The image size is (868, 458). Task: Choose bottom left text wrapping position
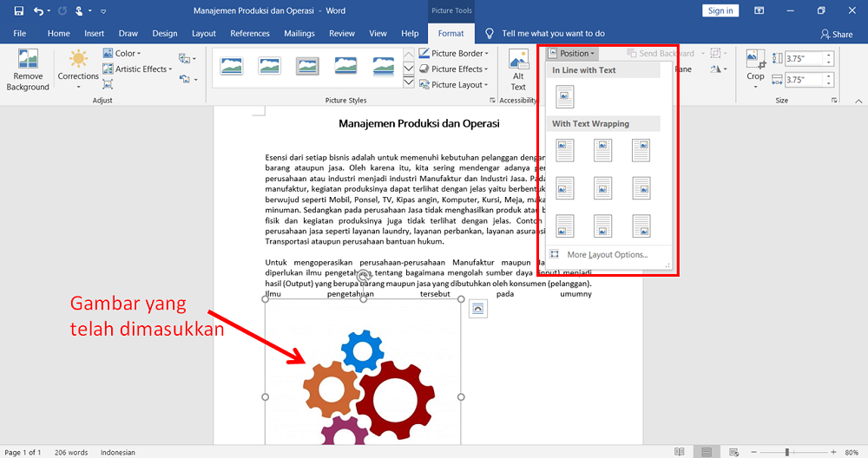565,226
